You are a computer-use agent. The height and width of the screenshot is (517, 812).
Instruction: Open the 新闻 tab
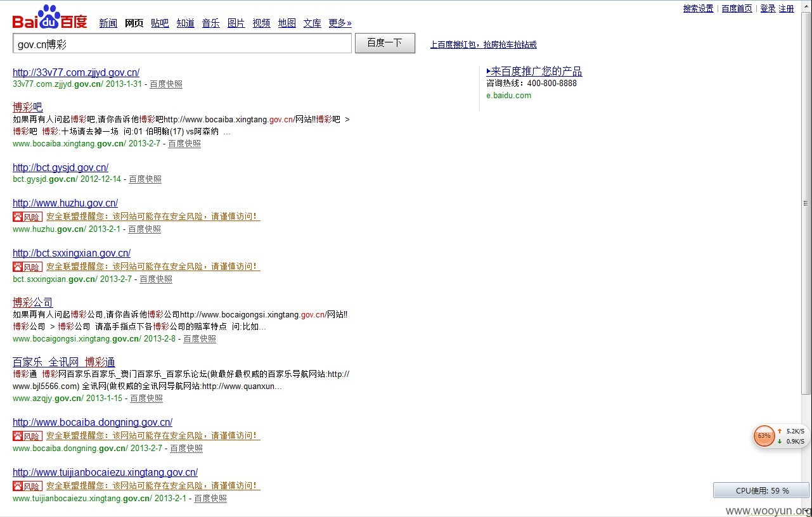[x=108, y=23]
